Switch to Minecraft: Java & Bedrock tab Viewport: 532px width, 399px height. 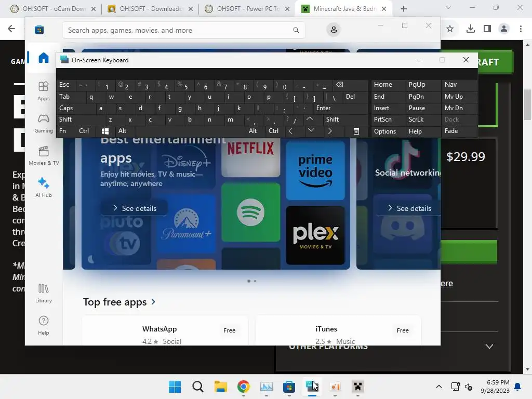coord(344,9)
